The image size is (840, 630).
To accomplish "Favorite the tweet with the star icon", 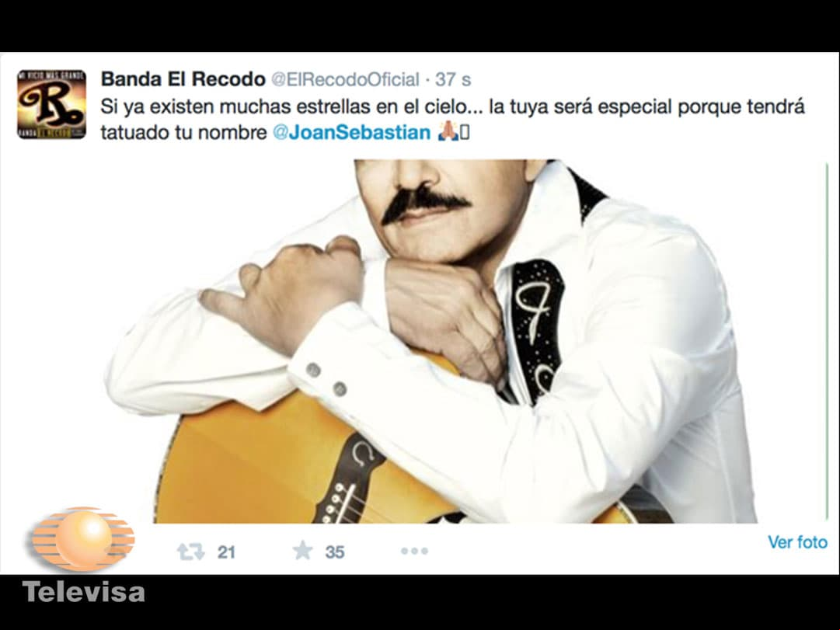I will click(x=303, y=550).
